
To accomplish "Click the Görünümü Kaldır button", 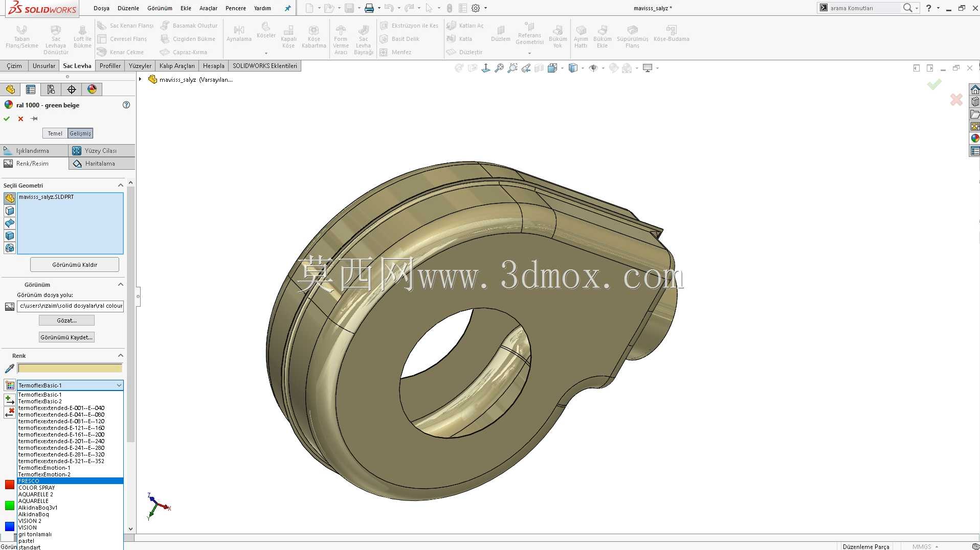I will click(x=75, y=265).
